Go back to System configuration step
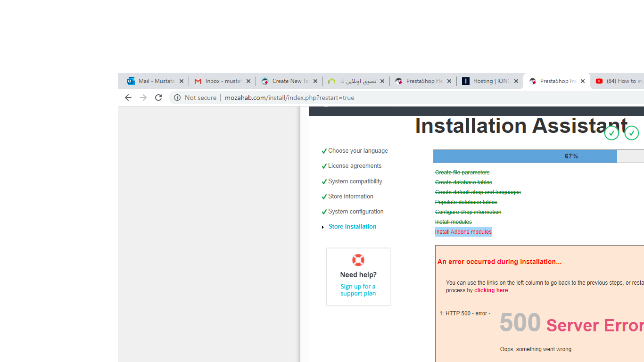The image size is (644, 362). (355, 212)
